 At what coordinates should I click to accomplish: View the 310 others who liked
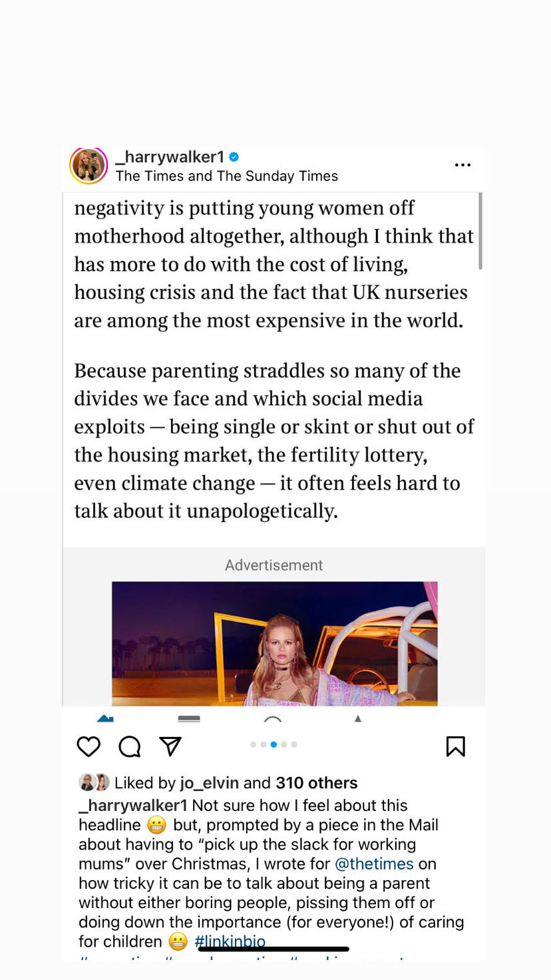316,783
